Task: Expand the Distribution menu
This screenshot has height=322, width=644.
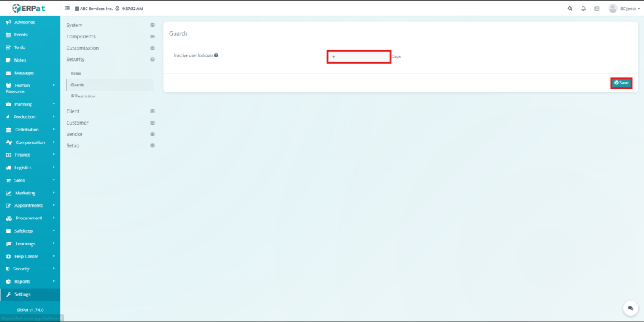Action: (30, 130)
